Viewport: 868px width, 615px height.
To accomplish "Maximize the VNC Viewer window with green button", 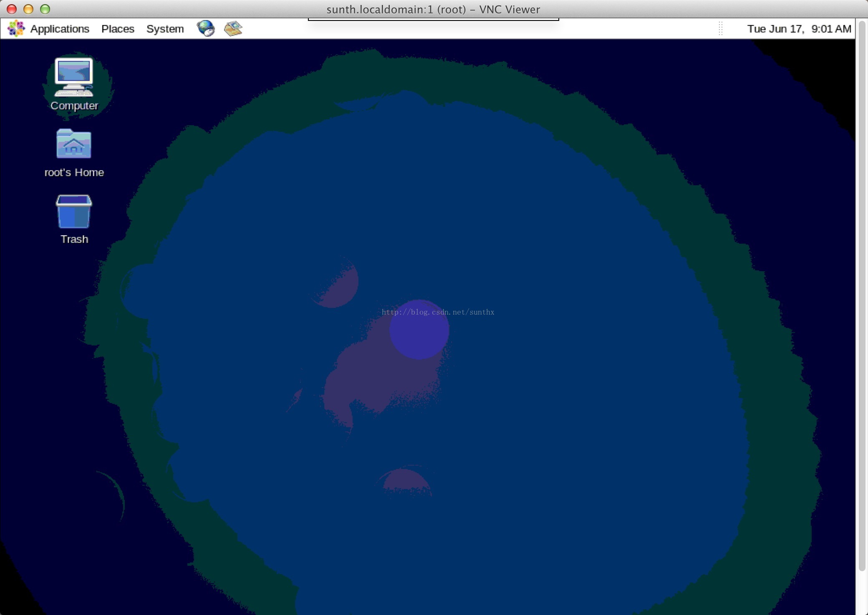I will [x=45, y=9].
